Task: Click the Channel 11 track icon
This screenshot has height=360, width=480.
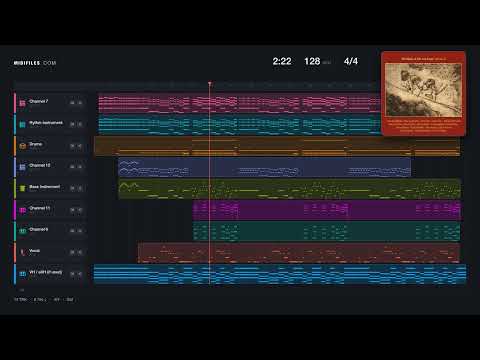Action: tap(22, 210)
